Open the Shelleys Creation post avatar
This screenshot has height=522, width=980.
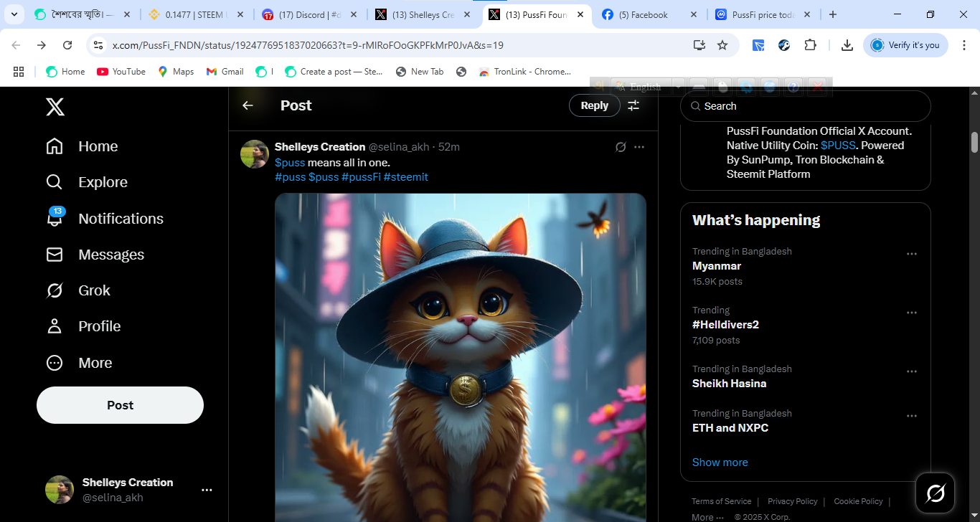(255, 154)
